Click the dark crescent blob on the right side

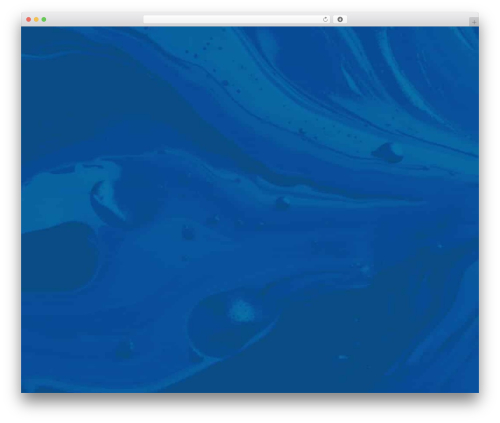pos(387,153)
